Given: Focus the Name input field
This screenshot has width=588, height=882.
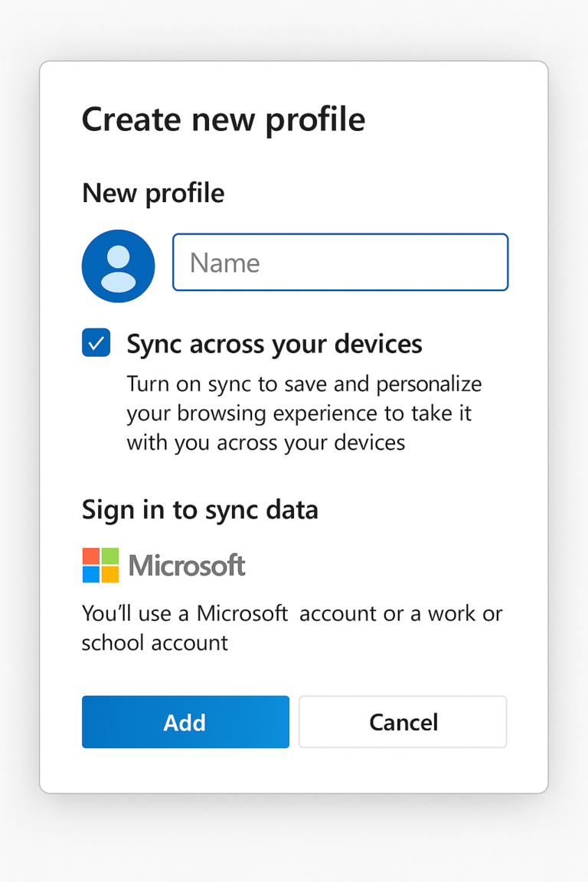Looking at the screenshot, I should (340, 262).
